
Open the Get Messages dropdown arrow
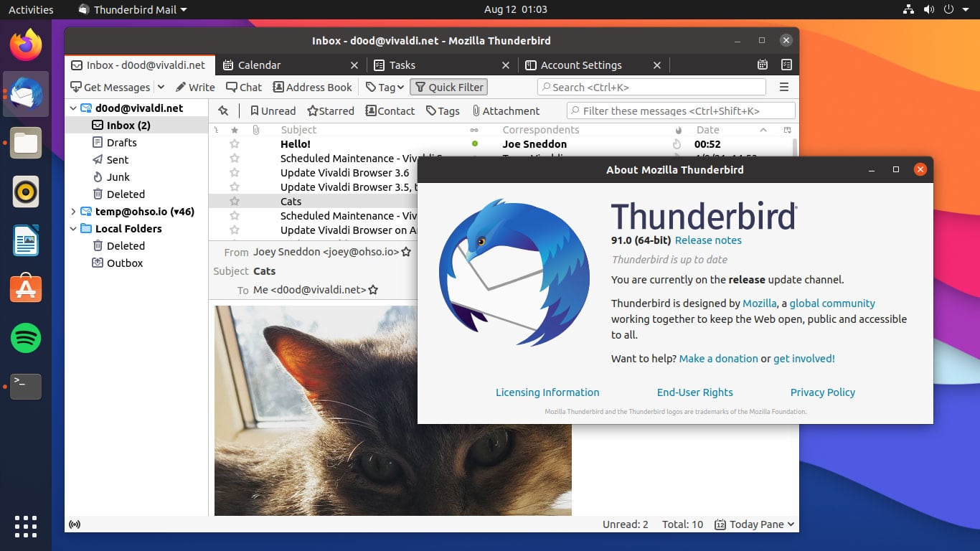tap(161, 88)
